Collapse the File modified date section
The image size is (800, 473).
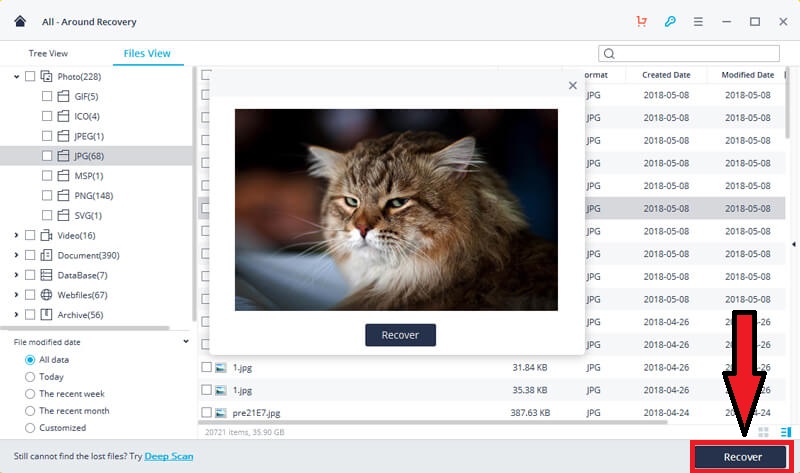(186, 342)
